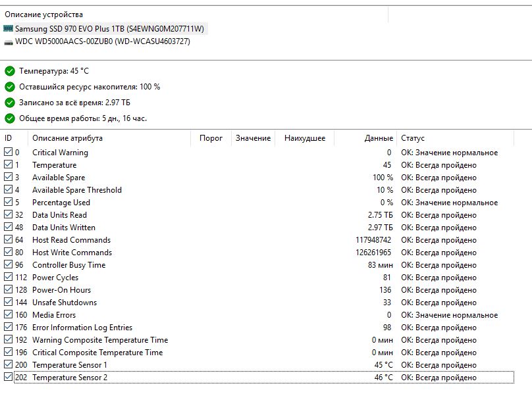Image resolution: width=532 pixels, height=419 pixels.
Task: Uncheck the Data Units Read checkbox
Action: point(8,214)
